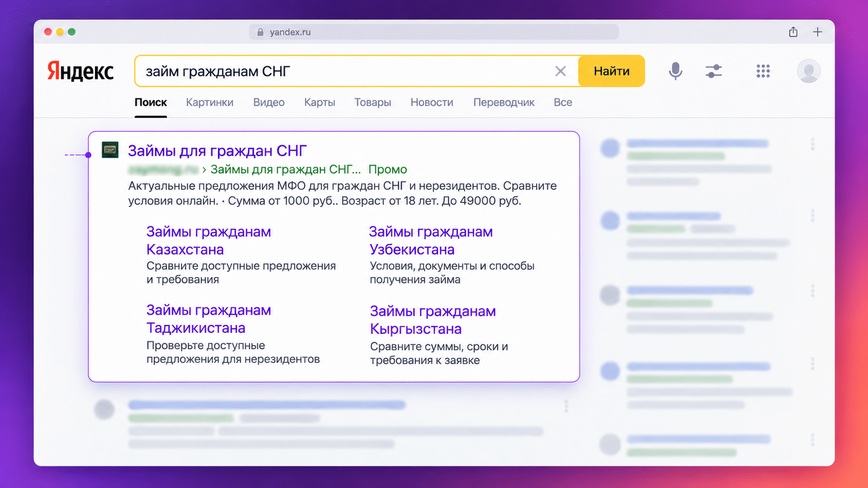Screen dimensions: 868x488
Task: Click the Яндекс logo
Action: [80, 71]
